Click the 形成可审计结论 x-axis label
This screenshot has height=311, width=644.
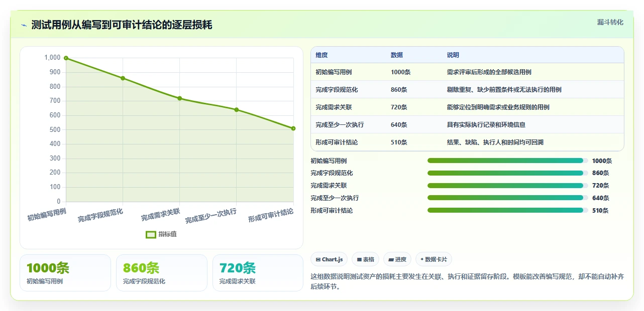(x=271, y=216)
